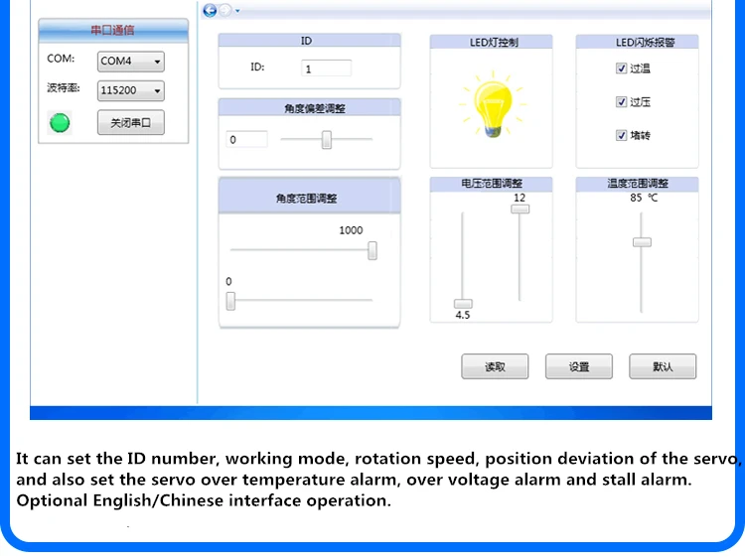Click the 设置 set button
Image resolution: width=745 pixels, height=560 pixels.
[x=579, y=366]
